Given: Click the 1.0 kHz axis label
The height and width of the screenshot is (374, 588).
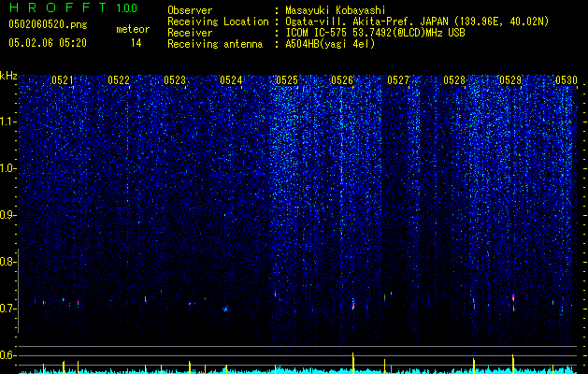Looking at the screenshot, I should tap(8, 168).
